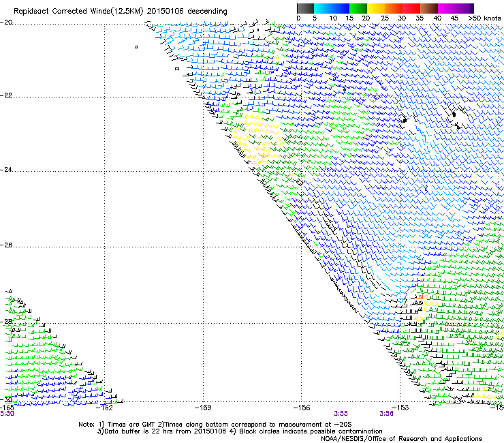
Task: Click the purple "3:55" time stamp
Action: [x=341, y=414]
